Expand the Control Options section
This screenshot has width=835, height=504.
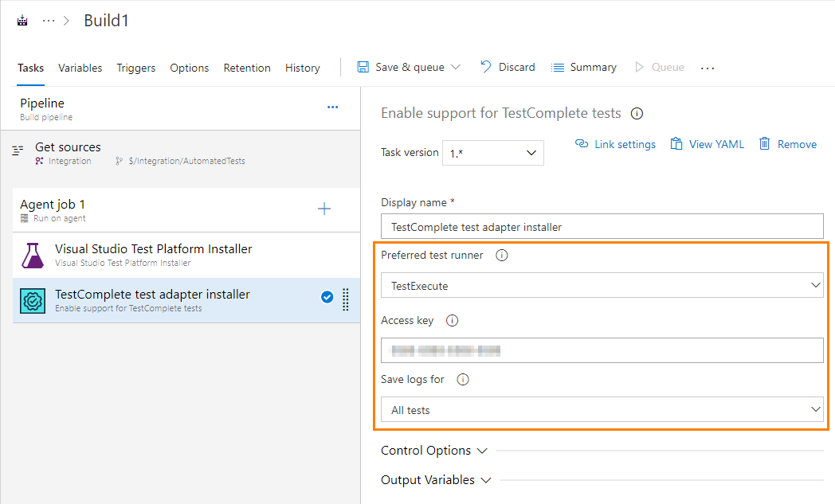(x=434, y=451)
